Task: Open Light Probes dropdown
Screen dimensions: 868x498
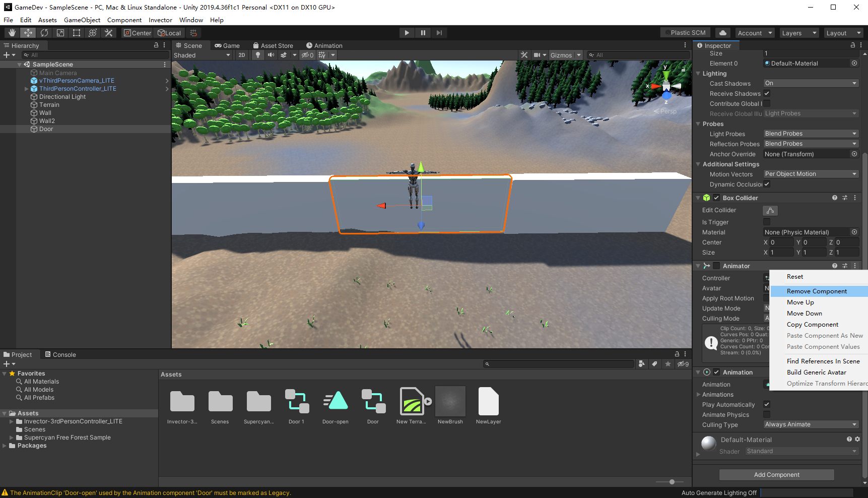Action: 811,134
